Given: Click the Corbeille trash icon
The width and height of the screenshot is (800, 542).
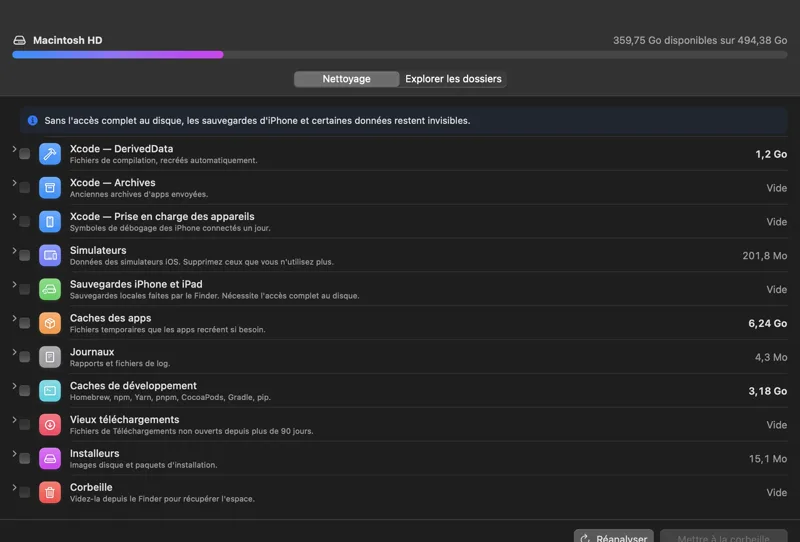Looking at the screenshot, I should click(x=50, y=492).
